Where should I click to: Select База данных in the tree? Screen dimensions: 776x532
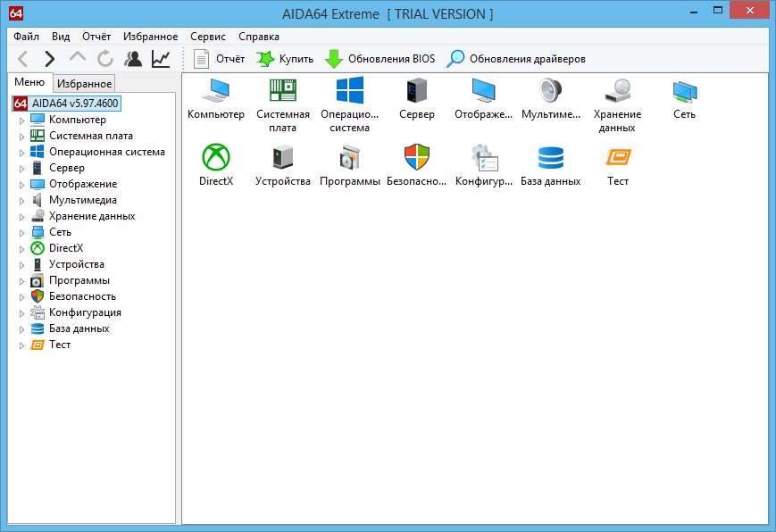point(79,328)
